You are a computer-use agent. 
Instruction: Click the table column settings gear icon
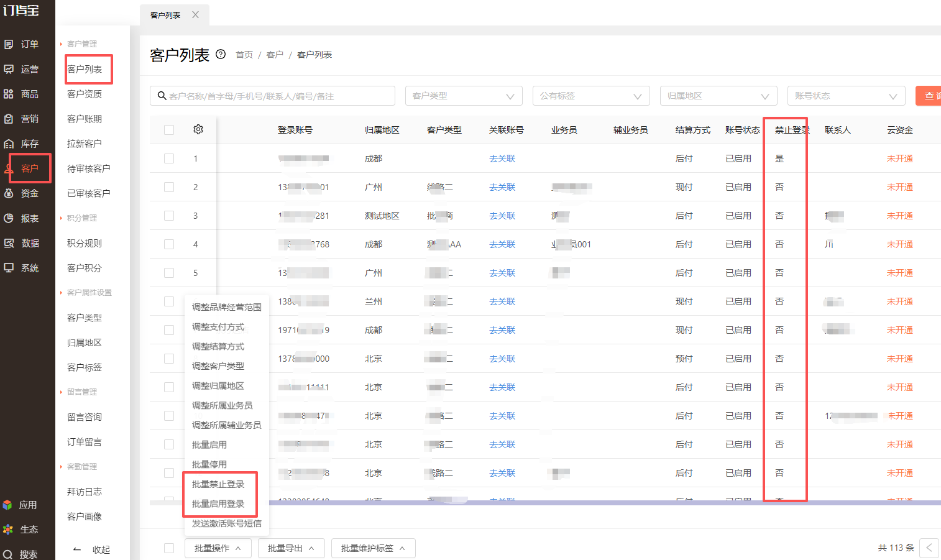(198, 129)
